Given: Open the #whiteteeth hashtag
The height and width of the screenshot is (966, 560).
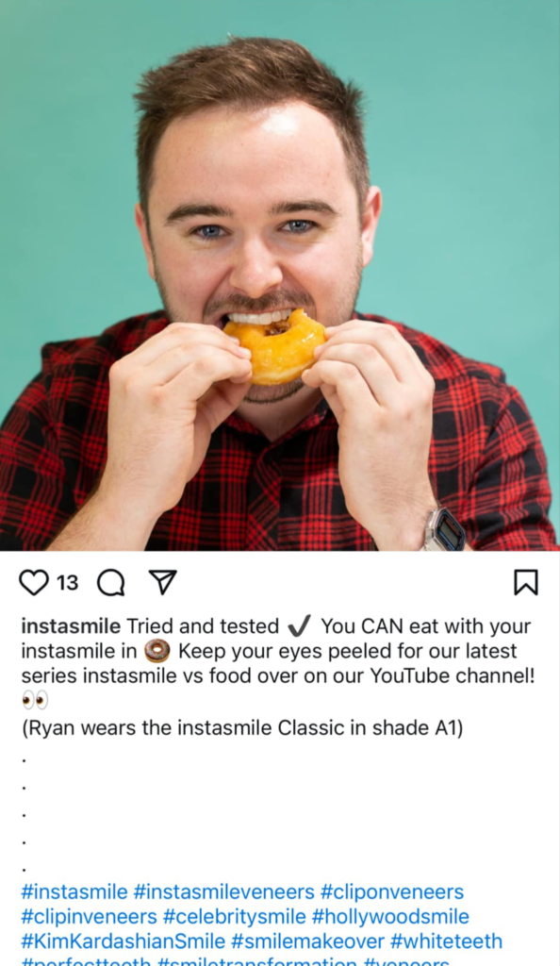Looking at the screenshot, I should [446, 941].
